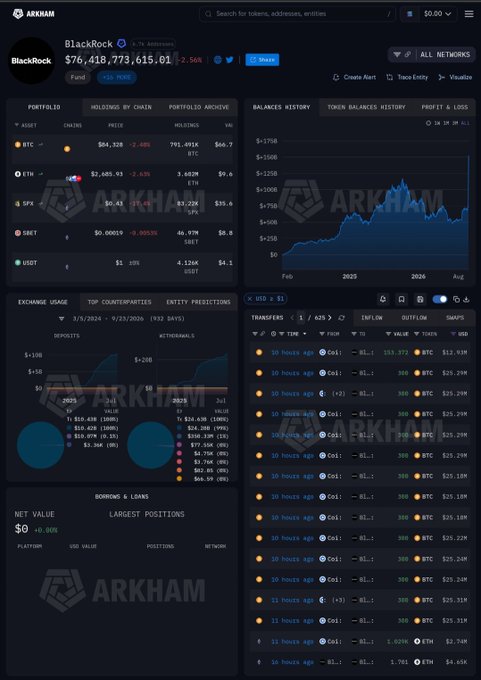Edit the transfers page number field
Image resolution: width=481 pixels, height=680 pixels.
(301, 318)
